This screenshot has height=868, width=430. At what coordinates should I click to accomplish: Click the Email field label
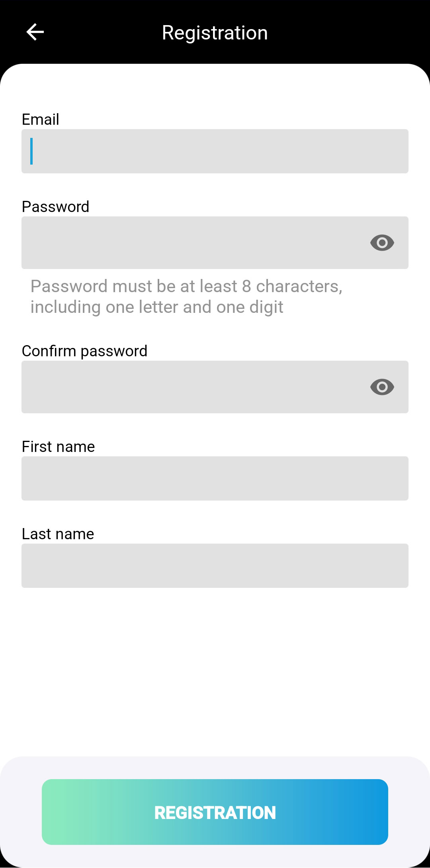[x=41, y=120]
